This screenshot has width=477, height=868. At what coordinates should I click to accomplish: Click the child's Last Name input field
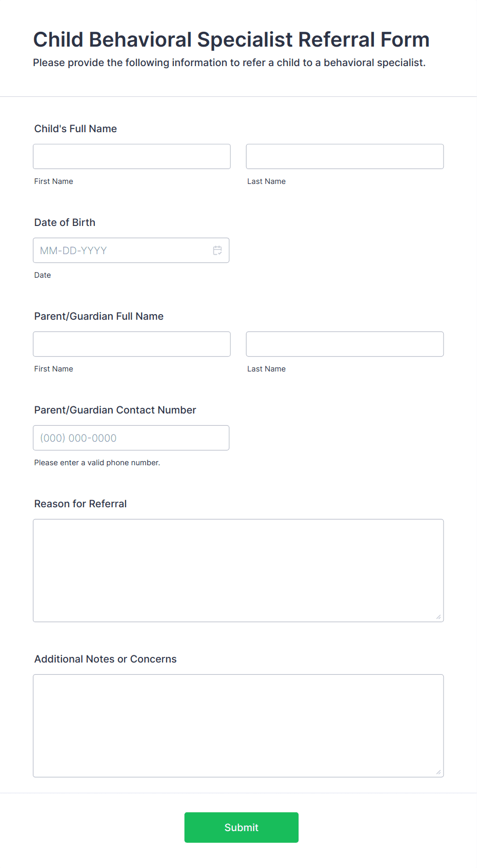345,156
